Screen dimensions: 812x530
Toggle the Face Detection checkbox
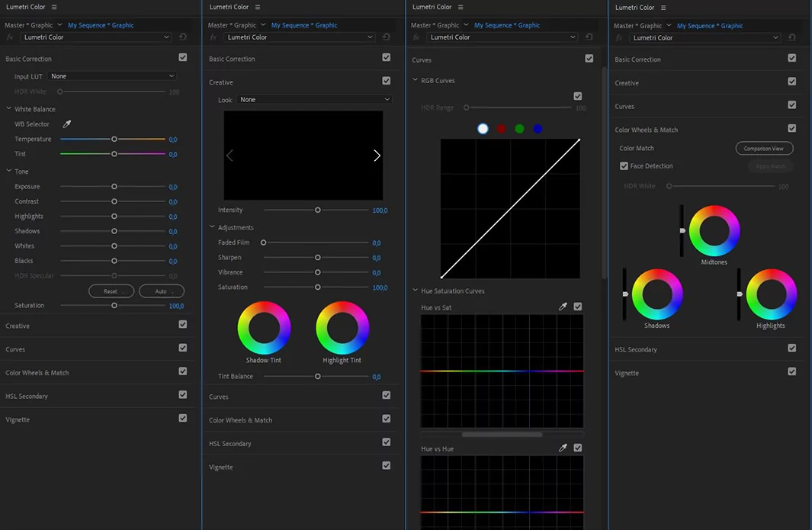pyautogui.click(x=624, y=165)
